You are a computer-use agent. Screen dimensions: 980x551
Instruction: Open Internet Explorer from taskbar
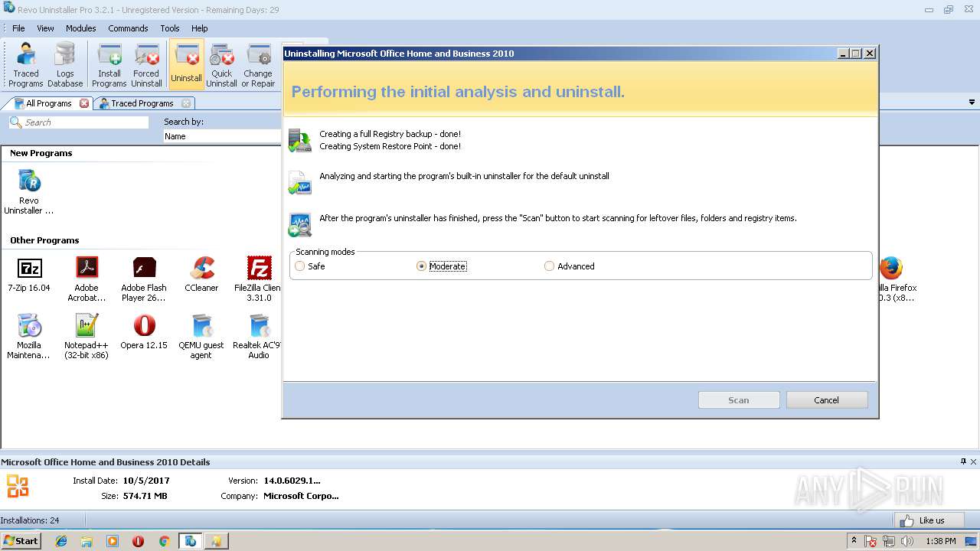tap(61, 541)
